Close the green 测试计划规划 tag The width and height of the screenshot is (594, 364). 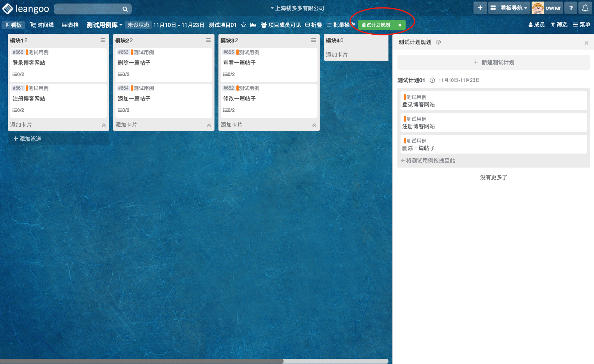click(x=400, y=25)
